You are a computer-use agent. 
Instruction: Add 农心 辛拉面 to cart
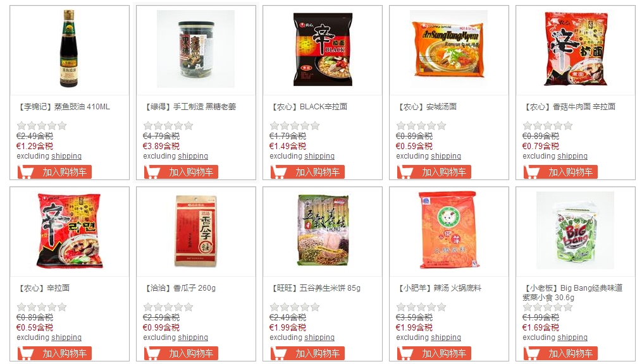(x=54, y=353)
